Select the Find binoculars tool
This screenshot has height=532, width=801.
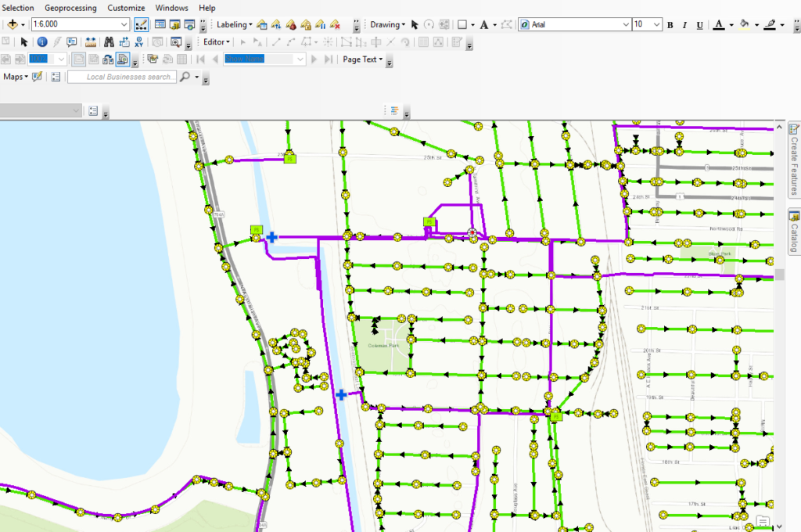pos(108,42)
